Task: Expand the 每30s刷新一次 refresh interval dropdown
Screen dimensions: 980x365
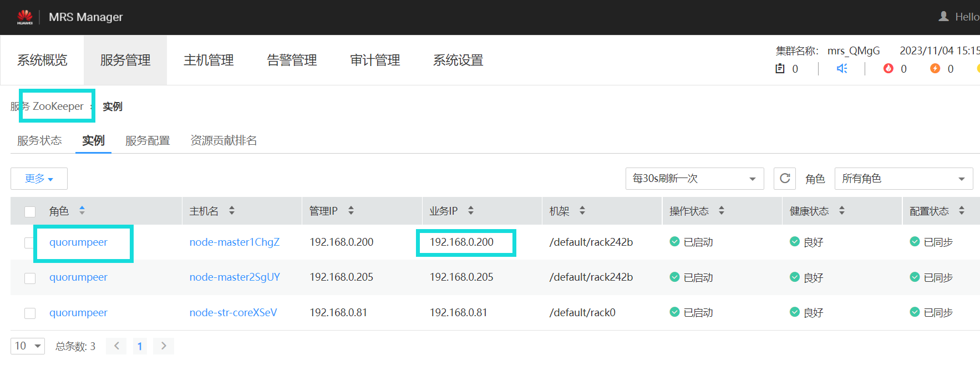Action: 694,179
